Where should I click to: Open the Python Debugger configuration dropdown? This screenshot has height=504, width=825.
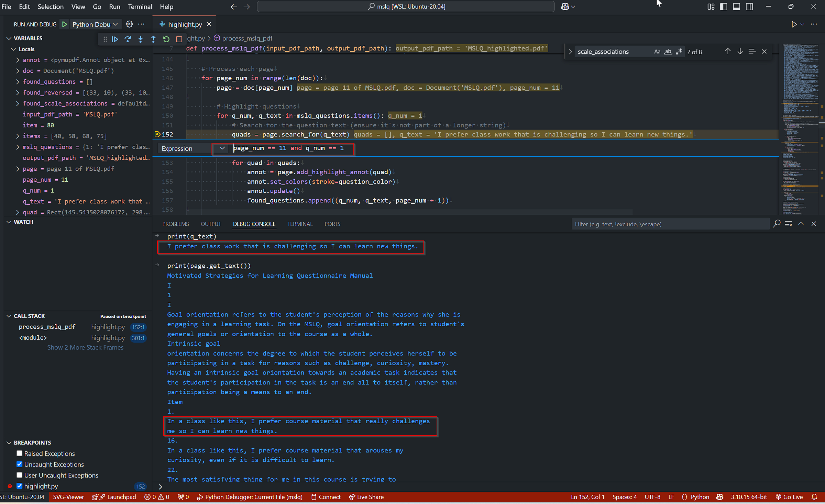[95, 24]
